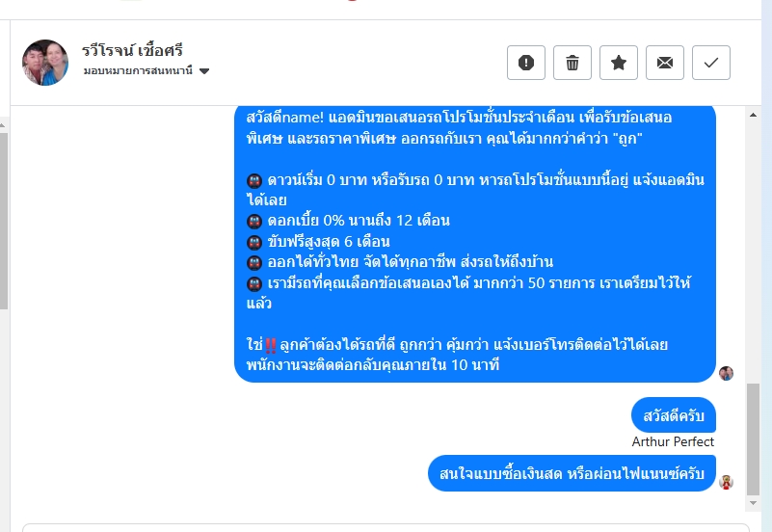Click sender avatar beside last message
The image size is (772, 532).
[x=726, y=482]
